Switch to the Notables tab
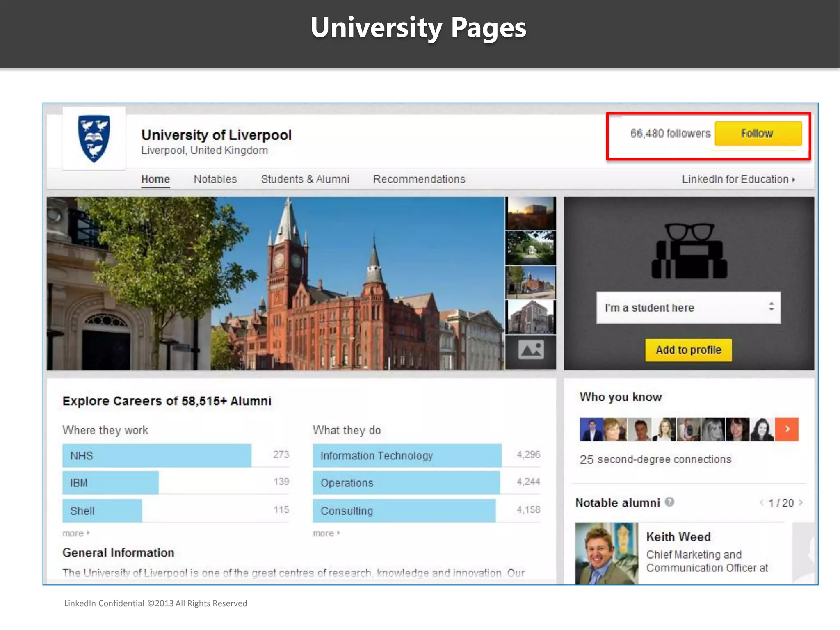 tap(215, 179)
